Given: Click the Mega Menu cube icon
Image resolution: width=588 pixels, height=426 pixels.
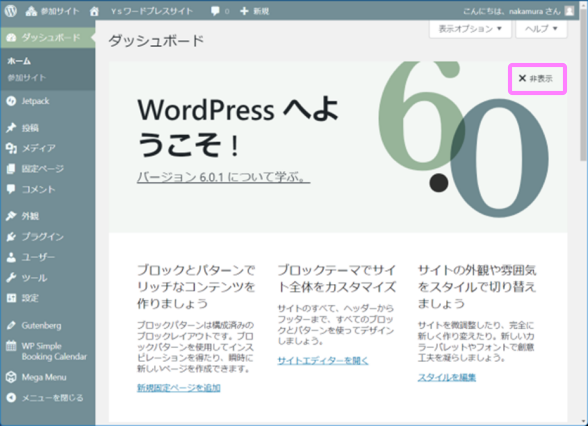Looking at the screenshot, I should (x=11, y=377).
